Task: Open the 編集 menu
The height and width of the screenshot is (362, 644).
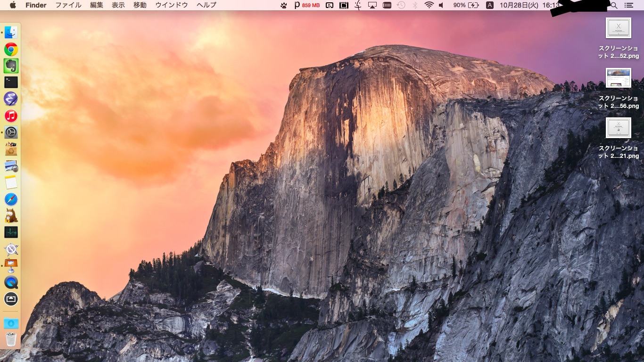Action: click(x=97, y=5)
